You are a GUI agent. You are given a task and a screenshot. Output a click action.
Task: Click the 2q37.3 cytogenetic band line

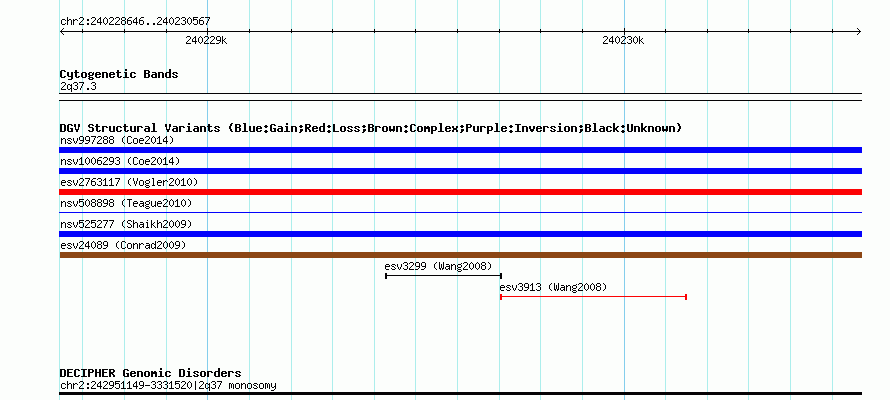(x=460, y=97)
